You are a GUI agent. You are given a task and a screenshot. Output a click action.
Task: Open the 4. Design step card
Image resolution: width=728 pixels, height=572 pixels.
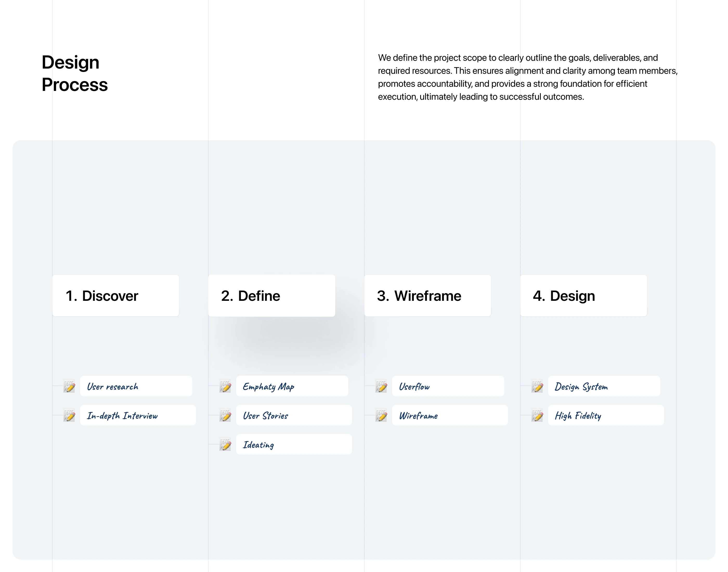pyautogui.click(x=583, y=296)
